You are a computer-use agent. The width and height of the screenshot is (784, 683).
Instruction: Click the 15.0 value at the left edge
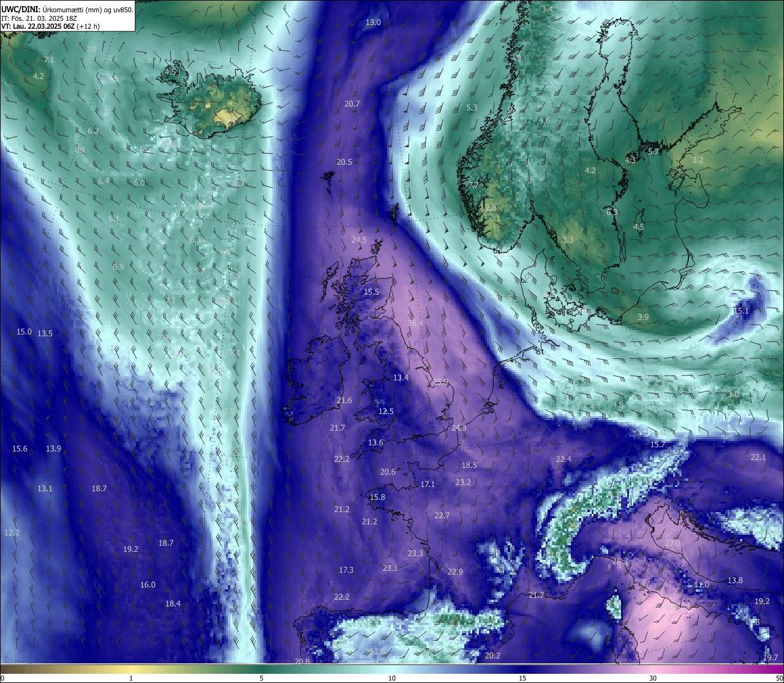click(x=24, y=331)
